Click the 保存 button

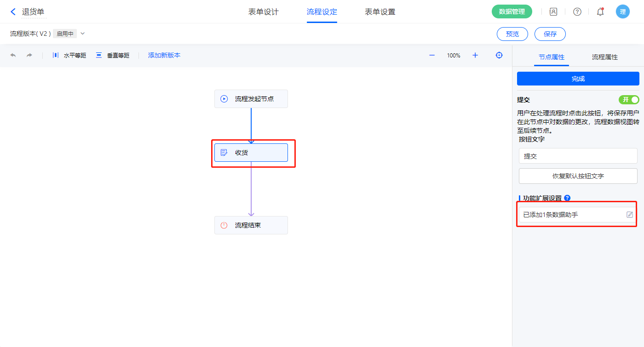click(x=550, y=34)
